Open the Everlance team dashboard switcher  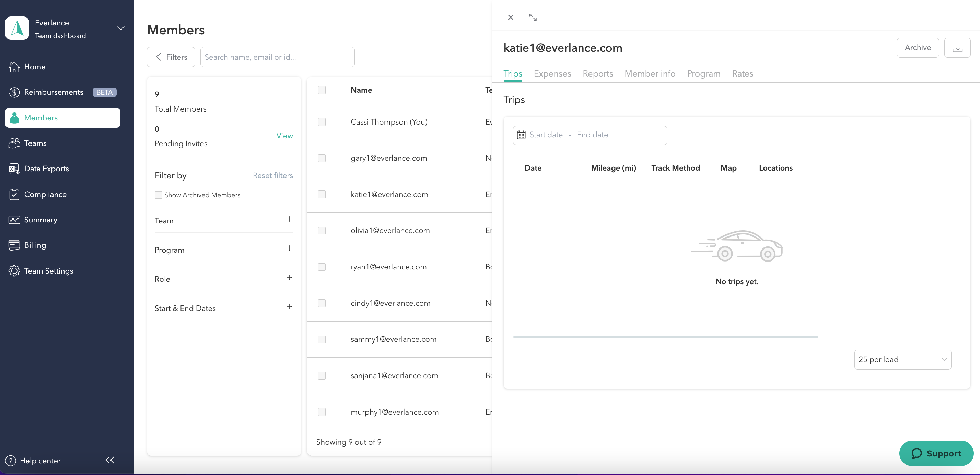coord(120,28)
